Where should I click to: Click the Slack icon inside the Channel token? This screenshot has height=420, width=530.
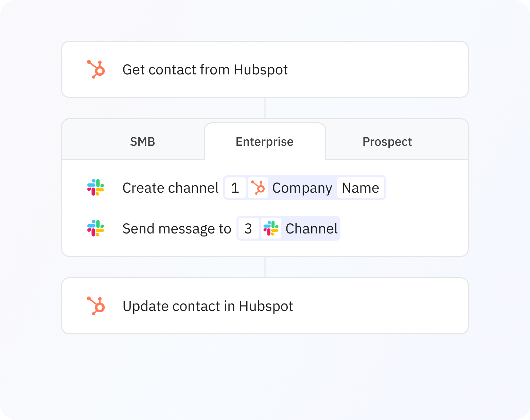tap(271, 228)
